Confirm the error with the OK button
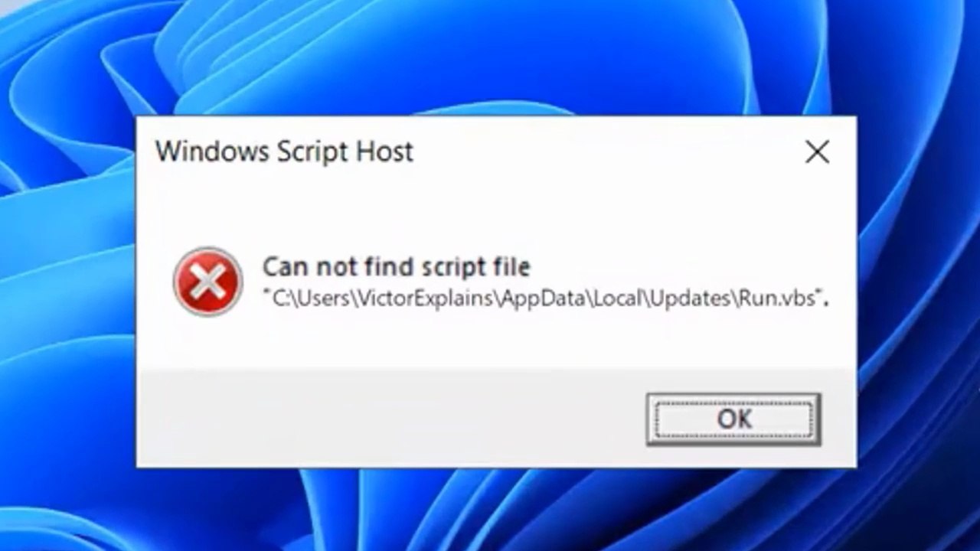 pyautogui.click(x=733, y=419)
